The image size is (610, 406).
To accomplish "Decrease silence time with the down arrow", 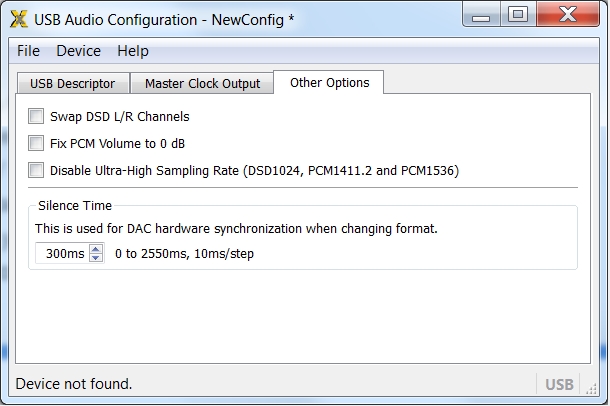I will tap(96, 259).
